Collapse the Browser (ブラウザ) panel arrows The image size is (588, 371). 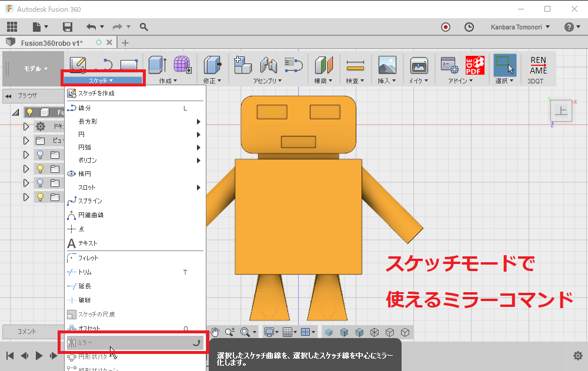[9, 96]
